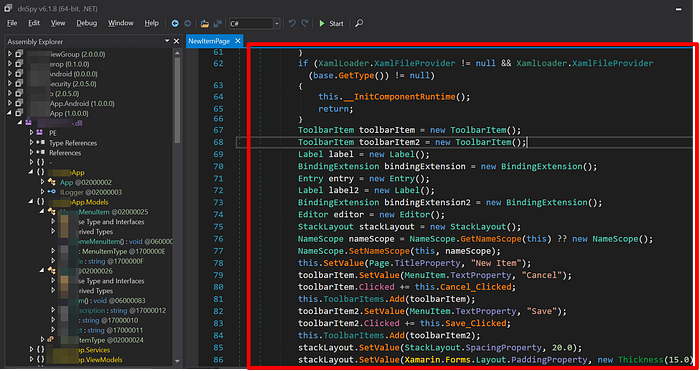Click the Redo toolbar icon
The height and width of the screenshot is (371, 700).
pyautogui.click(x=305, y=23)
